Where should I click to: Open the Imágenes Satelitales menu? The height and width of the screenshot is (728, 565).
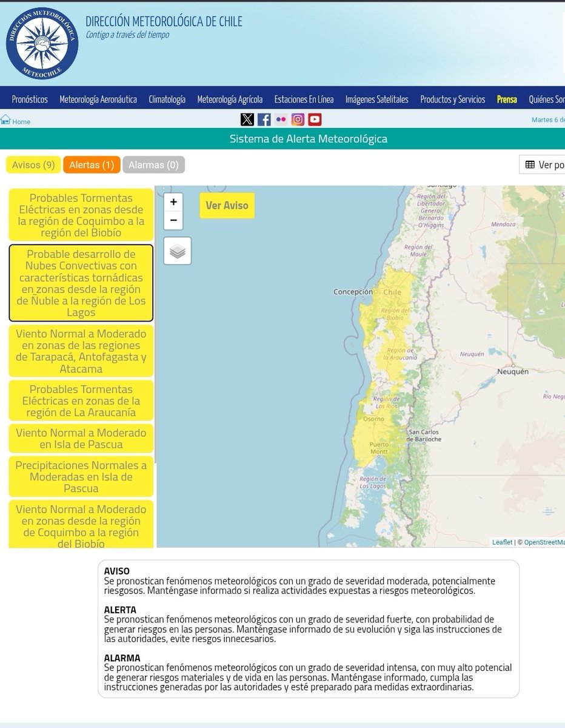377,99
